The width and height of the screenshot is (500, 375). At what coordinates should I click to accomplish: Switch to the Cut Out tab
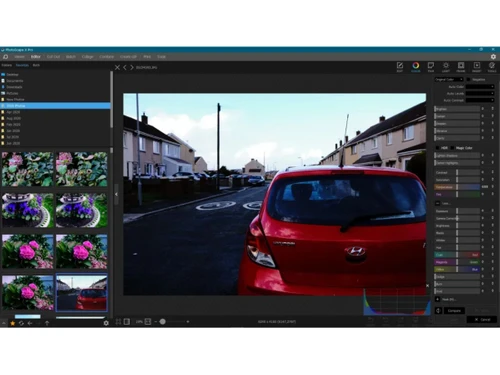(53, 57)
